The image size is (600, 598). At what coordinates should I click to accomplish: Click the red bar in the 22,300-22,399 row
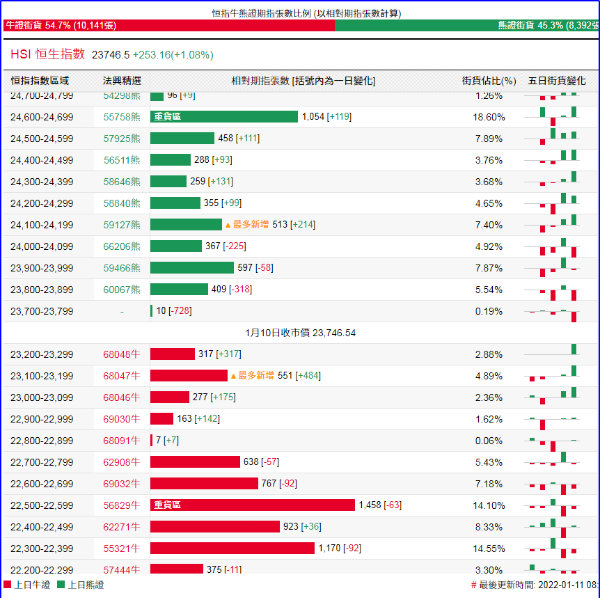(232, 548)
